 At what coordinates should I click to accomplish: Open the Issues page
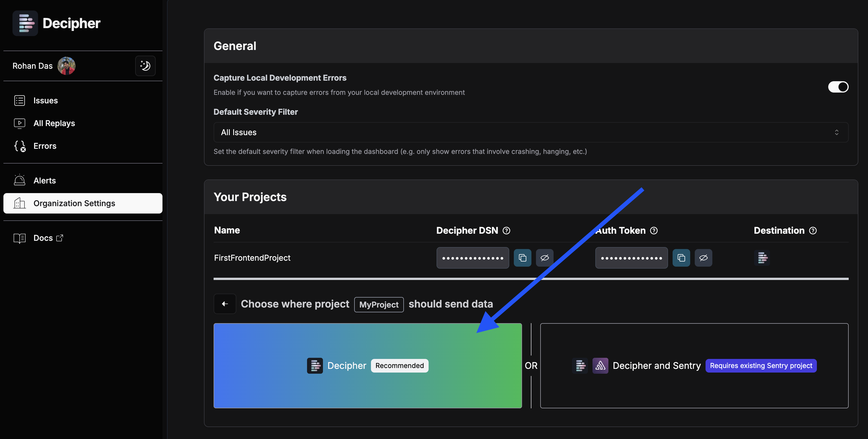[83, 101]
